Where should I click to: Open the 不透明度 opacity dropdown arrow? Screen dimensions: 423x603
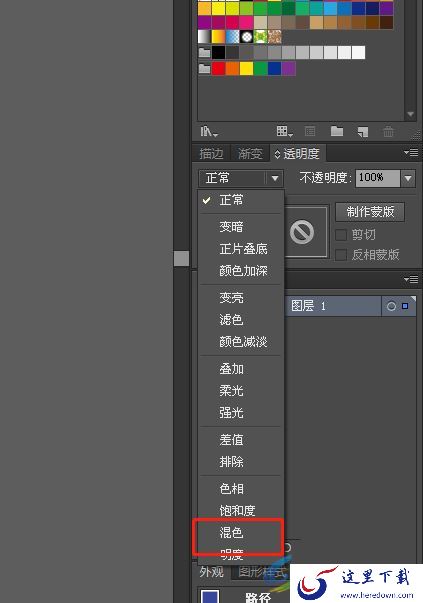tap(408, 178)
